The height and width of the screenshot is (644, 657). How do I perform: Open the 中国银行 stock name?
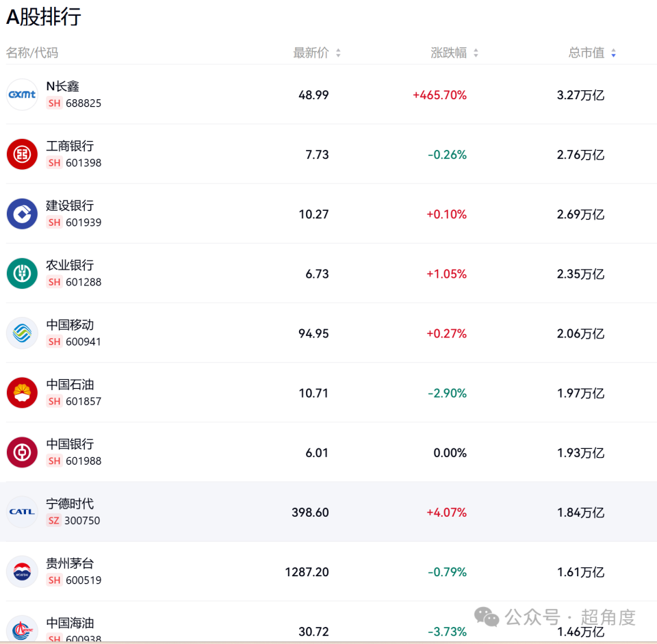(70, 444)
